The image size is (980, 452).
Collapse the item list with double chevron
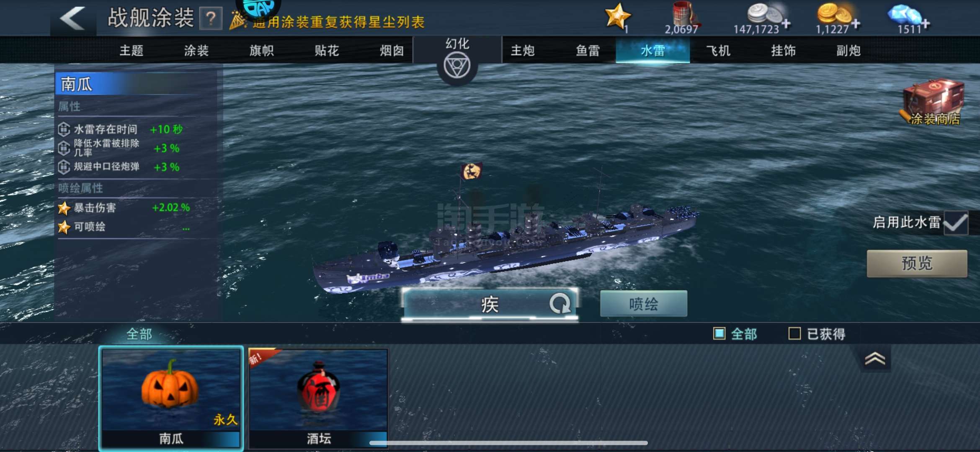point(875,359)
